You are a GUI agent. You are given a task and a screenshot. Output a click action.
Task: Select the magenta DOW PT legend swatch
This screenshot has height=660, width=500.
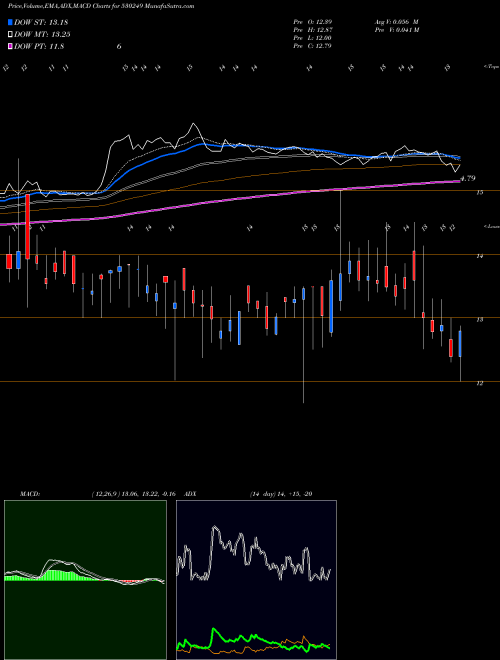[x=11, y=46]
